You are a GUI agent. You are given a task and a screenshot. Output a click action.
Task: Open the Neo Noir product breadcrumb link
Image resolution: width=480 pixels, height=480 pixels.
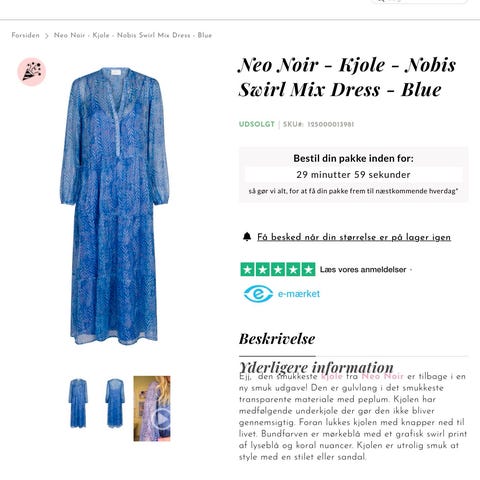pos(133,35)
